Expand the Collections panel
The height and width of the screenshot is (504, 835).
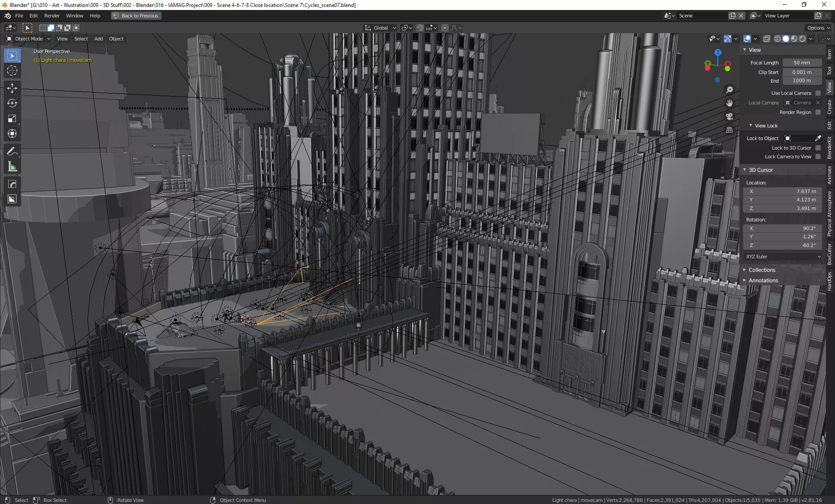click(762, 270)
